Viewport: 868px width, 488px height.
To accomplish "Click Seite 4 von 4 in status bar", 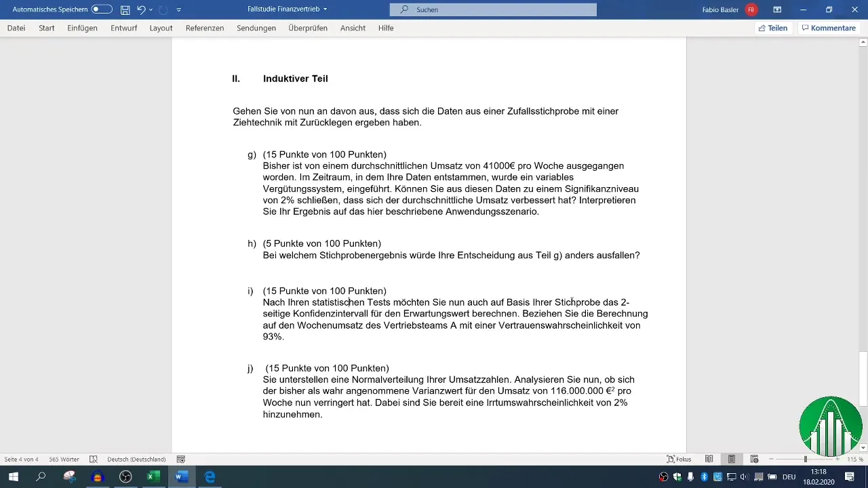I will click(x=22, y=459).
